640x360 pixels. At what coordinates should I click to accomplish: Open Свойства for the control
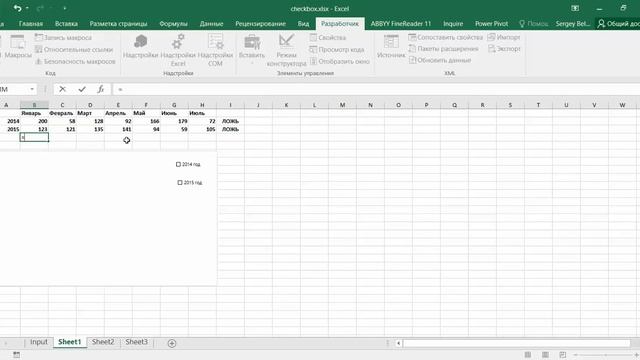click(x=328, y=38)
